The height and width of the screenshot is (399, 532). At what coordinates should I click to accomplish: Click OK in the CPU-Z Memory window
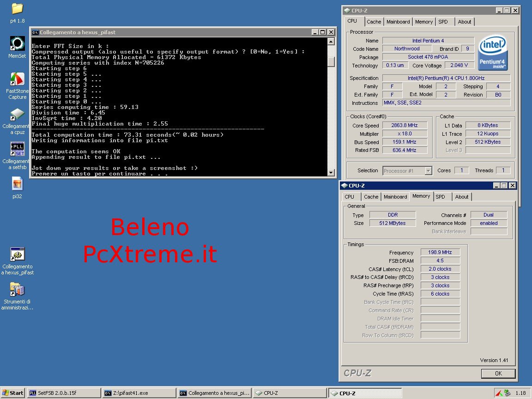[x=498, y=373]
